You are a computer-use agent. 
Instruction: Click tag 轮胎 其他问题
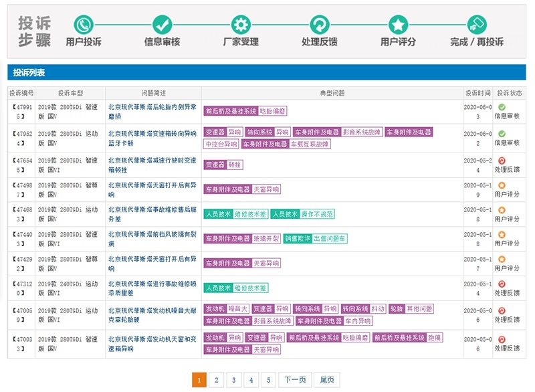click(411, 309)
